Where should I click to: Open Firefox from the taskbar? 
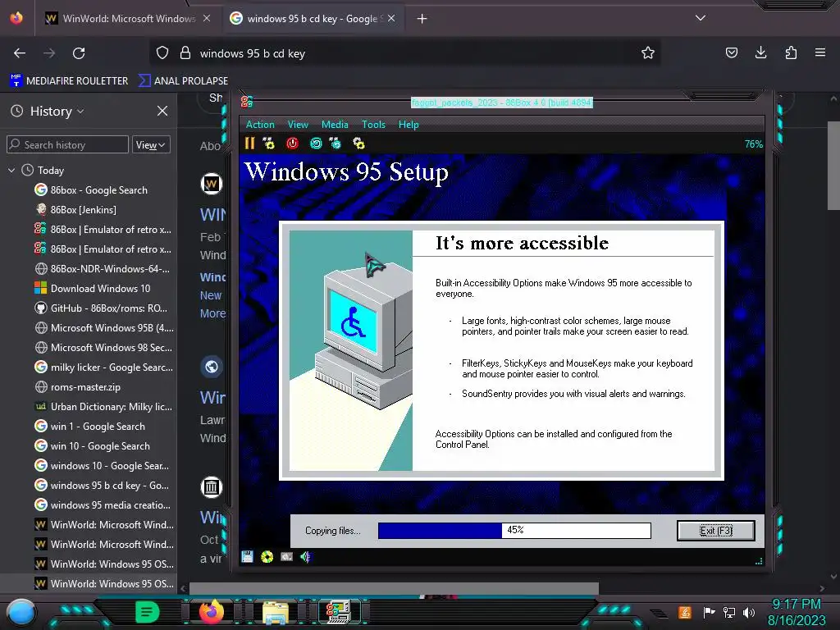[x=212, y=611]
